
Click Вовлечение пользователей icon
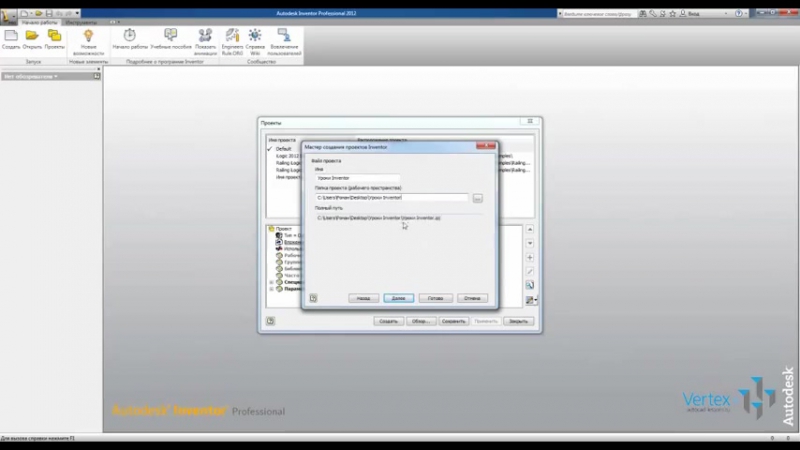coord(284,35)
